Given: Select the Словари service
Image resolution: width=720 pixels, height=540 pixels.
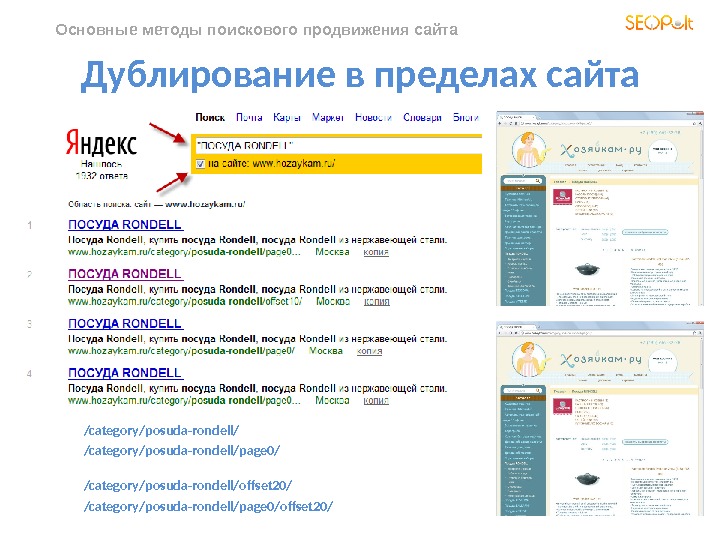Looking at the screenshot, I should pyautogui.click(x=422, y=118).
